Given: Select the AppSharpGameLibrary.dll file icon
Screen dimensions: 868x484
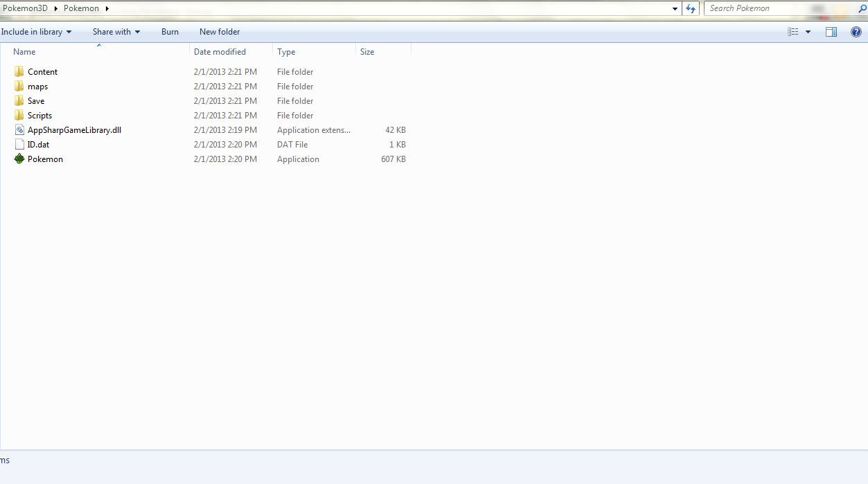Looking at the screenshot, I should pos(19,130).
